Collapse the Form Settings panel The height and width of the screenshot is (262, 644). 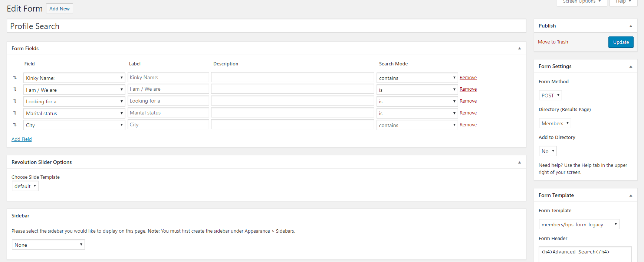(x=631, y=67)
